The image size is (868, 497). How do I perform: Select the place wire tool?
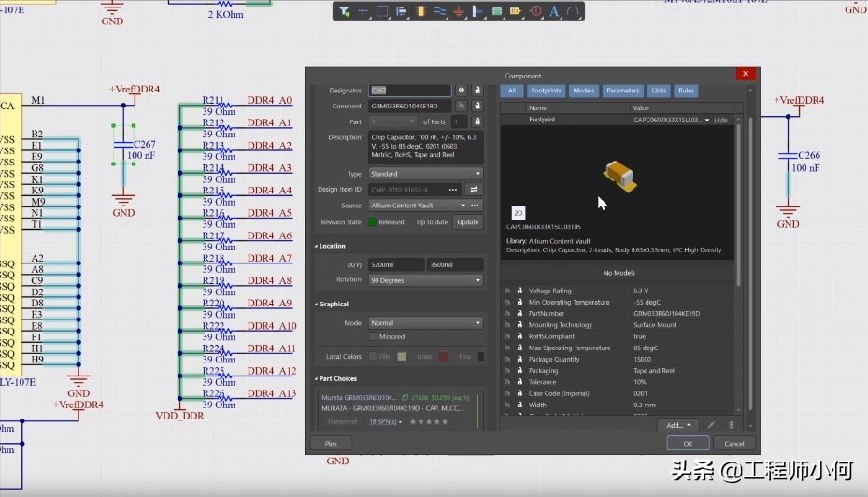tap(440, 11)
